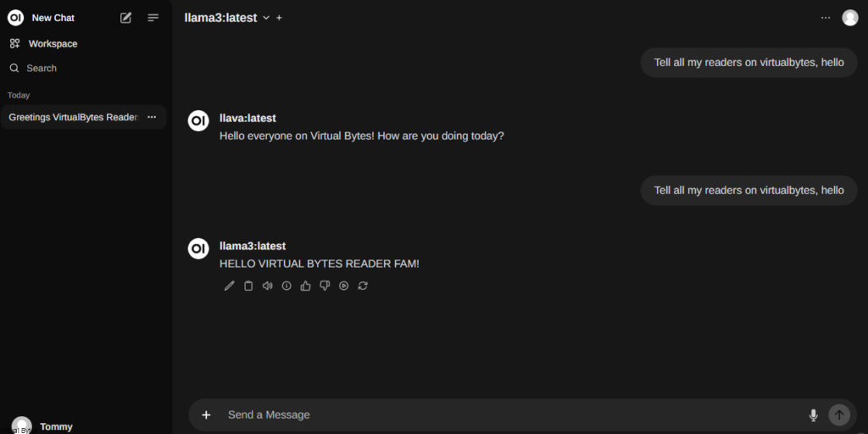Viewport: 868px width, 434px height.
Task: Read the llama3 response aloud
Action: tap(268, 286)
